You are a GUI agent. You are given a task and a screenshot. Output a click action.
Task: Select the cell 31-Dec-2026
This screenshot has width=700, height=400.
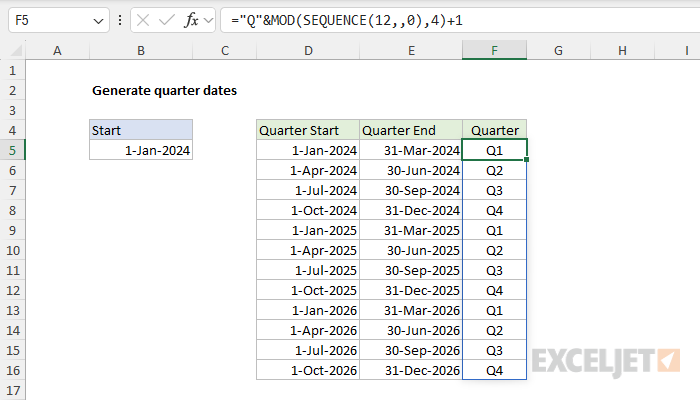[411, 371]
